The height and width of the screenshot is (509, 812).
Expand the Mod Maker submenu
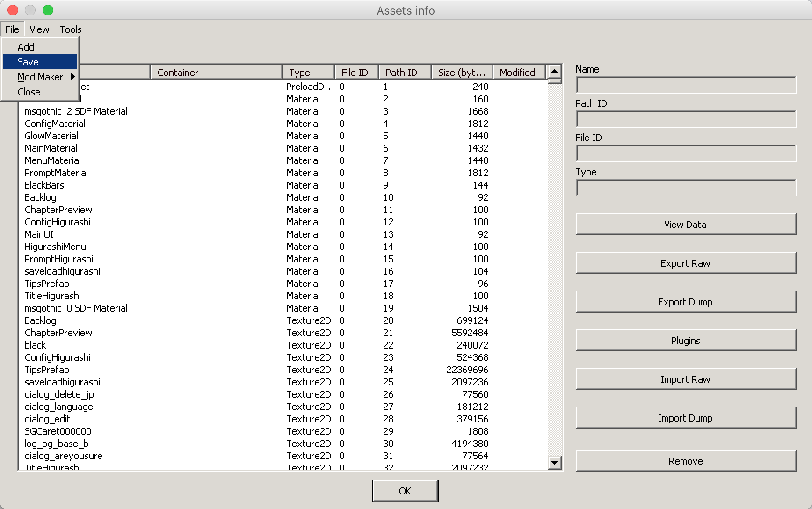[x=40, y=77]
